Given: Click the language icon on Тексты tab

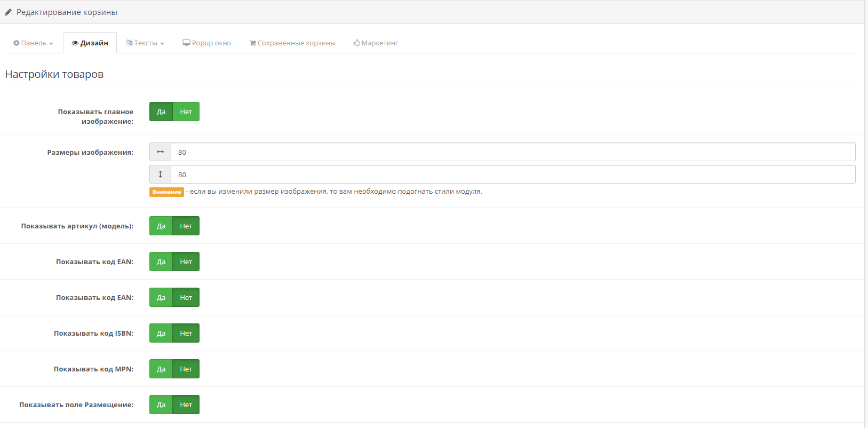Looking at the screenshot, I should pyautogui.click(x=129, y=43).
